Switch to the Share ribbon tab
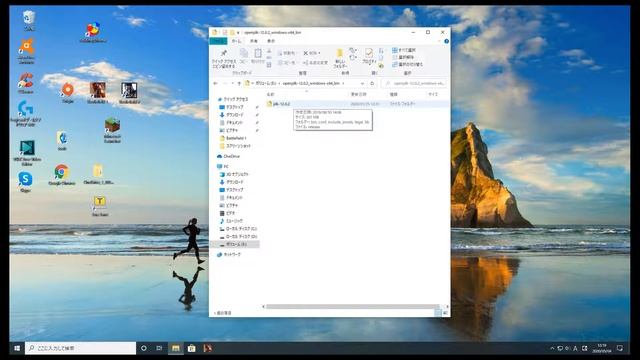 tap(253, 41)
